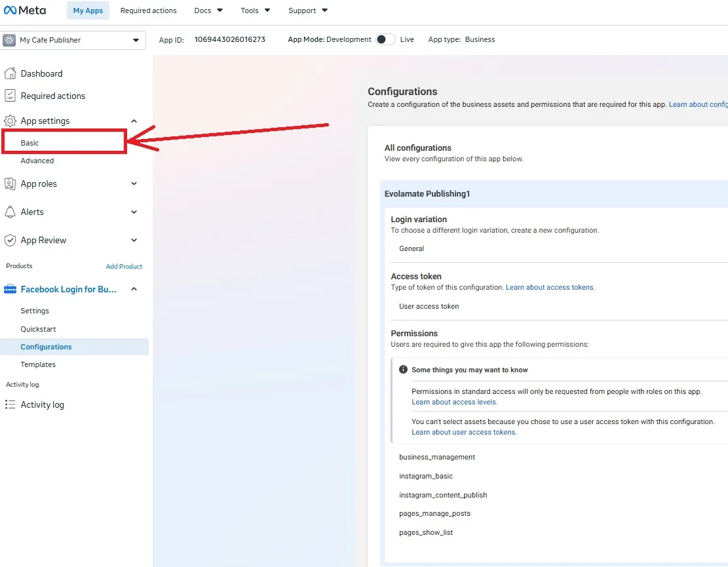Open the Support dropdown menu
The image size is (728, 567).
(x=308, y=10)
